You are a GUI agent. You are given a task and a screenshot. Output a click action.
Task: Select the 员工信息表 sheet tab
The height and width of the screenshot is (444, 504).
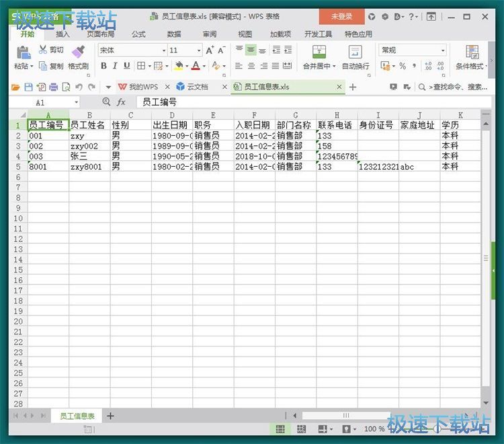click(x=77, y=416)
